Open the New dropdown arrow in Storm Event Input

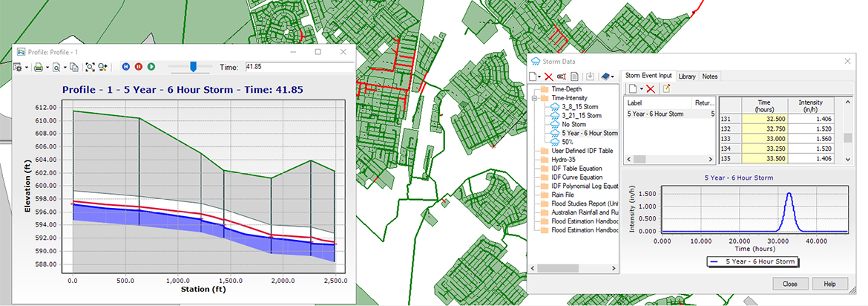(x=641, y=89)
